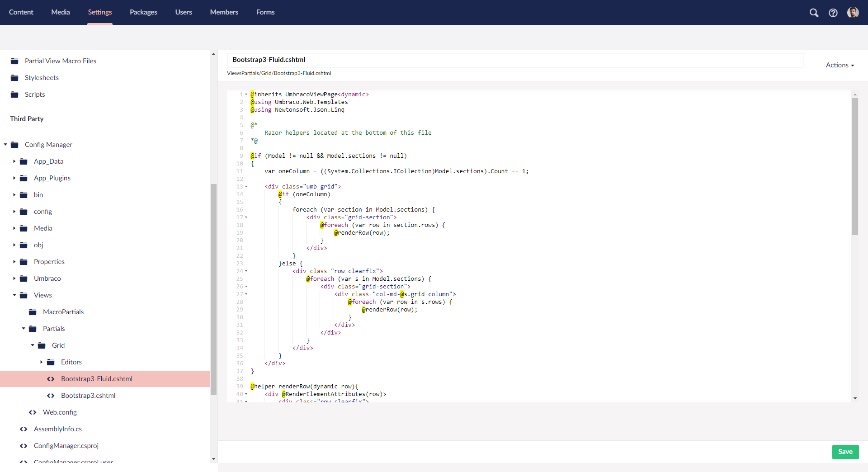The height and width of the screenshot is (472, 868).
Task: Click the bin folder icon
Action: click(x=24, y=195)
